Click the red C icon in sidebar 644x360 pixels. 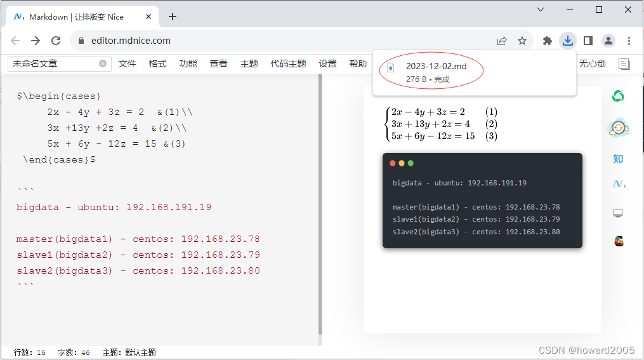(619, 241)
